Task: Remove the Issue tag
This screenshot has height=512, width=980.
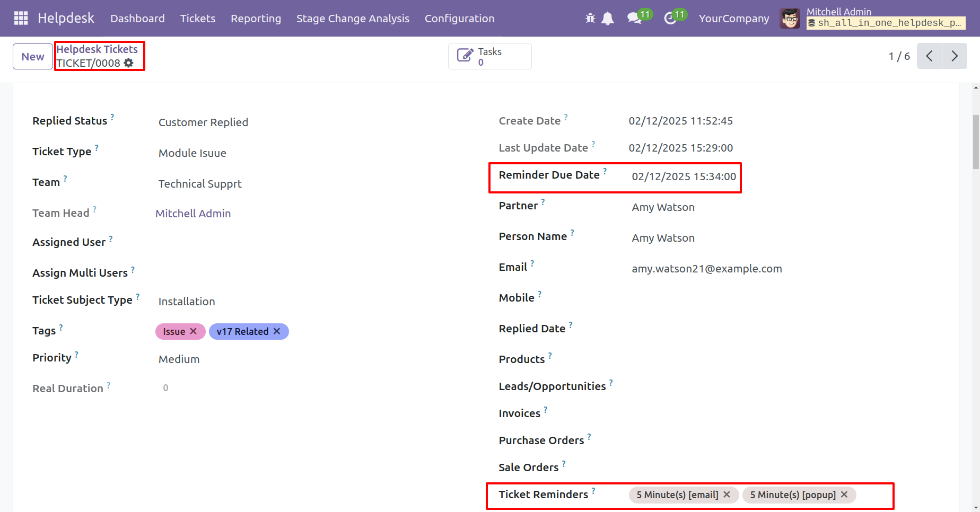Action: point(194,331)
